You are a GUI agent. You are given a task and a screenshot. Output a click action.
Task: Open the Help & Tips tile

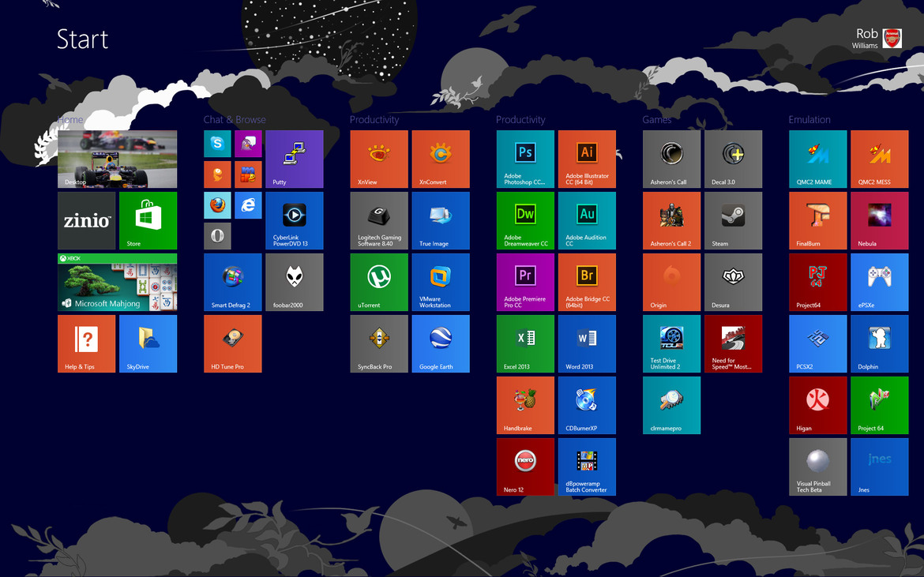[x=87, y=344]
